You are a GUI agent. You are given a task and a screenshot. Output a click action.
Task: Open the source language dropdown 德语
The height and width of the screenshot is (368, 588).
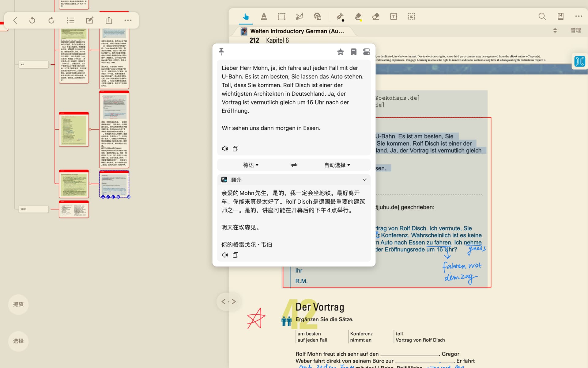(251, 165)
